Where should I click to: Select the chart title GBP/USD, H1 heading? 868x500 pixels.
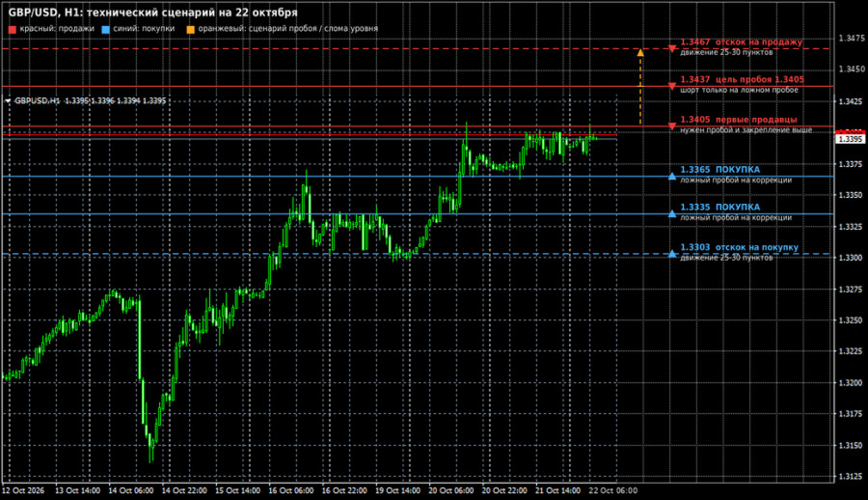tap(152, 13)
